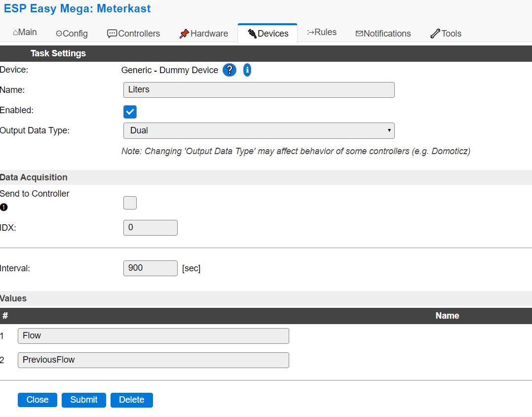Click the Name column header in Values table
Screen dimensions: 532x417
447,316
